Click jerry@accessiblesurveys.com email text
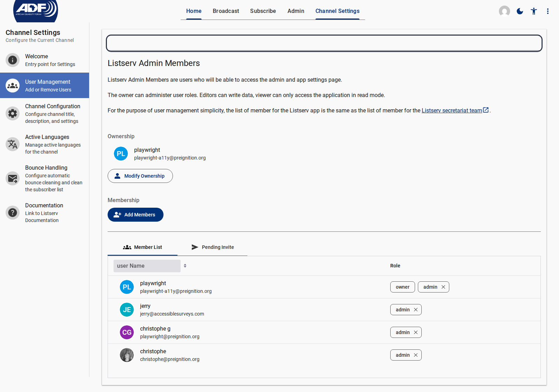Screen dimensions: 559x392 point(172,314)
